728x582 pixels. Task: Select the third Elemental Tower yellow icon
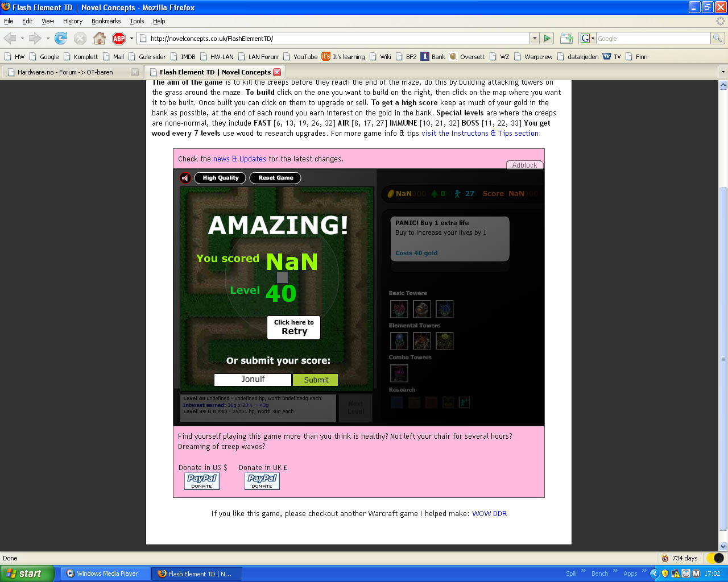445,341
